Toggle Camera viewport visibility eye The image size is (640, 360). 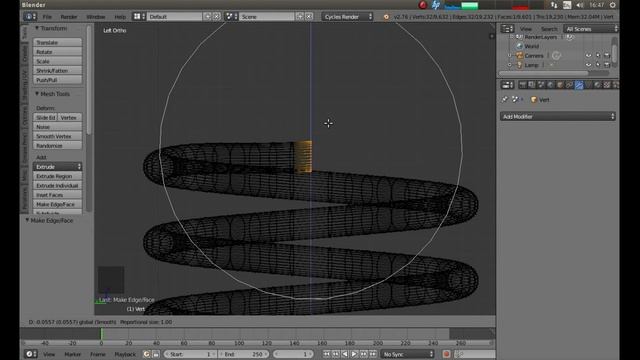point(588,56)
